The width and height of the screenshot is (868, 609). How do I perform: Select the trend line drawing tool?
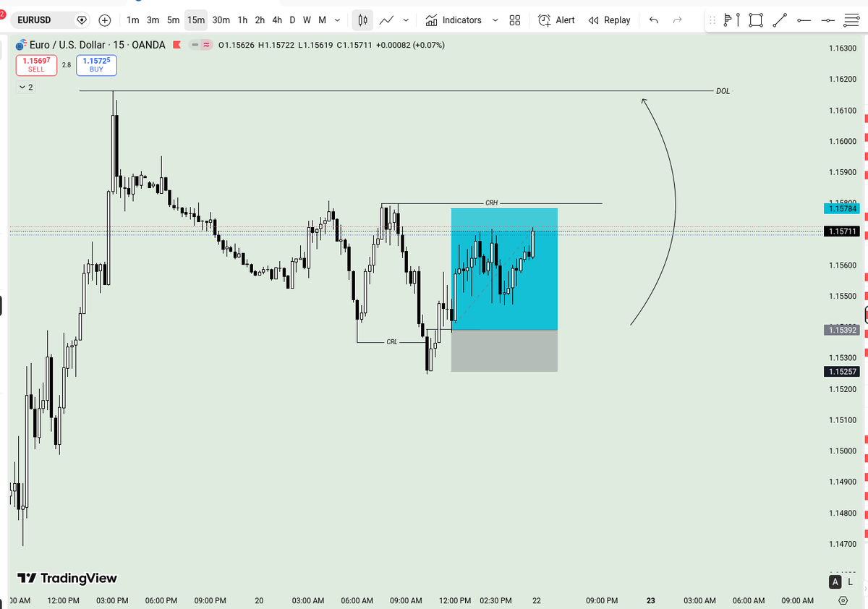(780, 20)
